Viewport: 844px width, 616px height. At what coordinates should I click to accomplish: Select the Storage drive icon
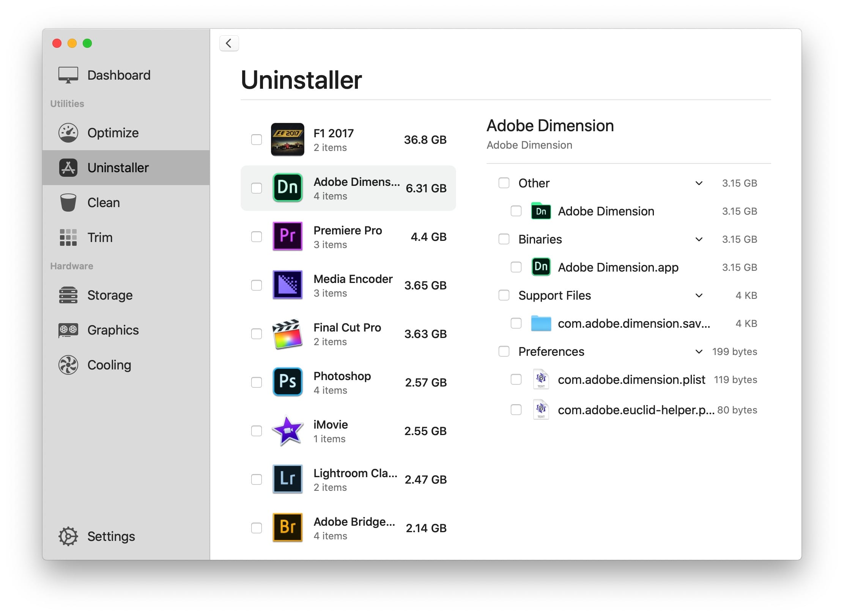click(x=68, y=295)
